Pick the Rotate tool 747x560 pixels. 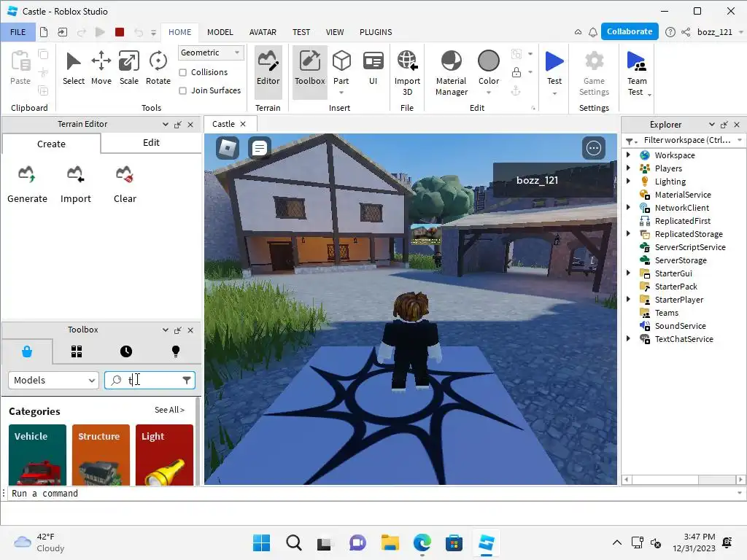158,69
